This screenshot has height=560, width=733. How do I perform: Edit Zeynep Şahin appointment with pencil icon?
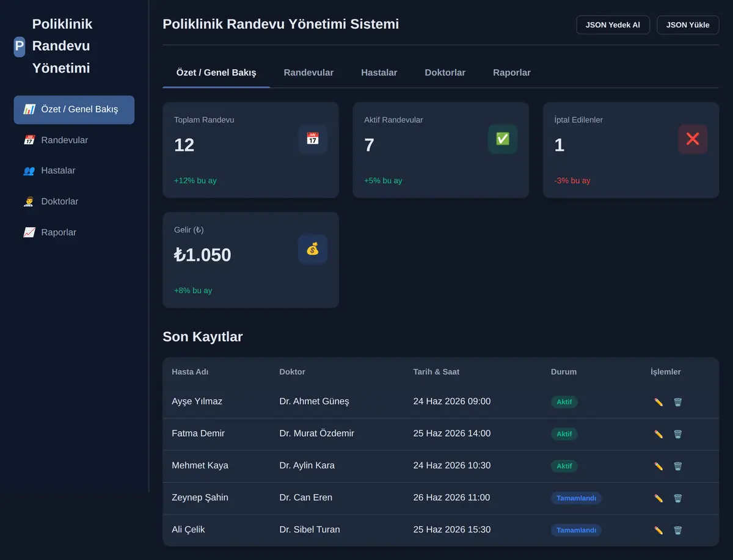point(658,498)
